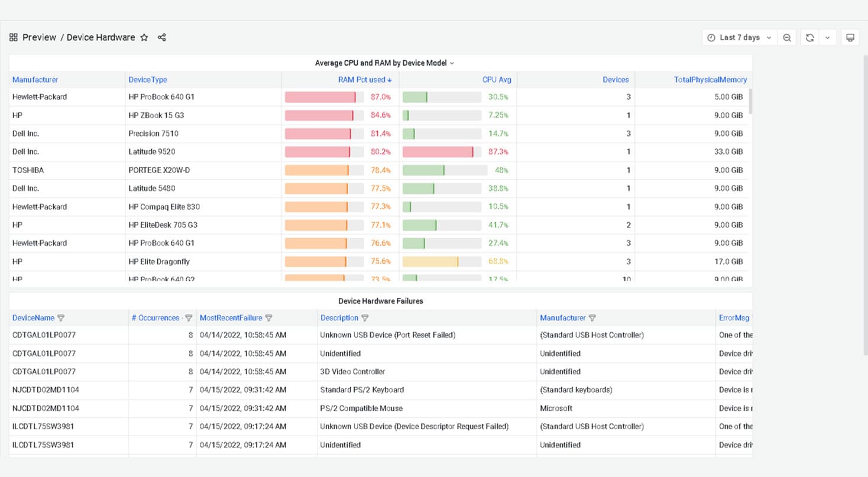Click the Device Hardware breadcrumb
The image size is (868, 477).
click(x=101, y=37)
